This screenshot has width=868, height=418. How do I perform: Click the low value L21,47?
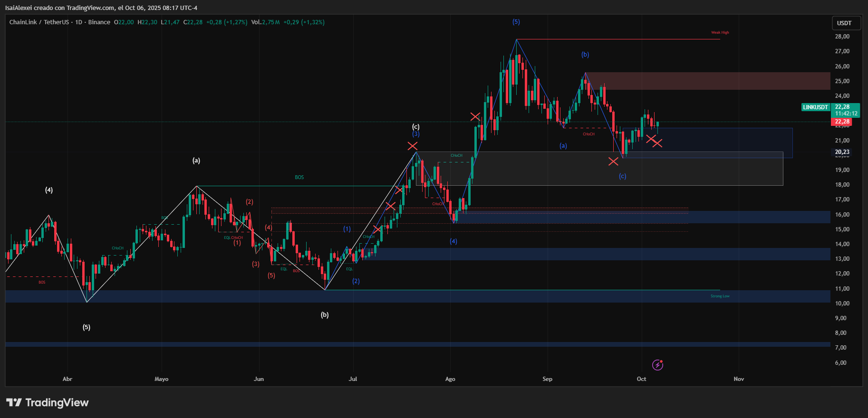[170, 22]
